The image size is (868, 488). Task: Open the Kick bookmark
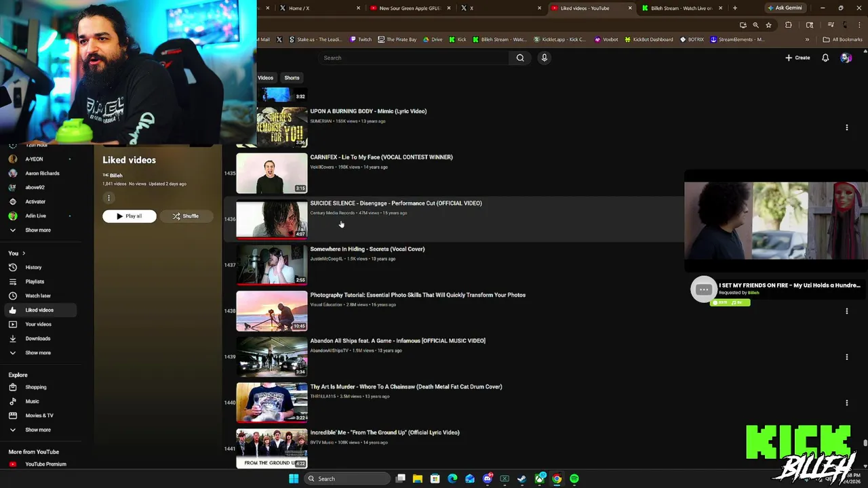coord(457,39)
